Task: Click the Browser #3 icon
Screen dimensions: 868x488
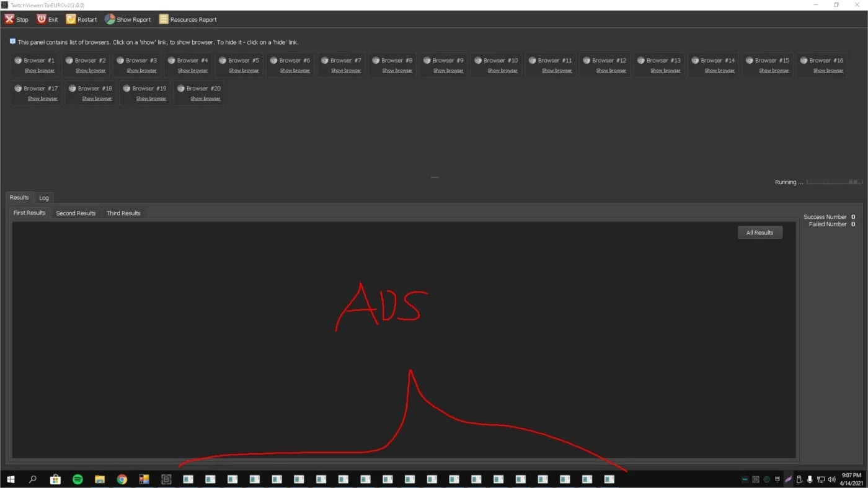Action: tap(120, 61)
